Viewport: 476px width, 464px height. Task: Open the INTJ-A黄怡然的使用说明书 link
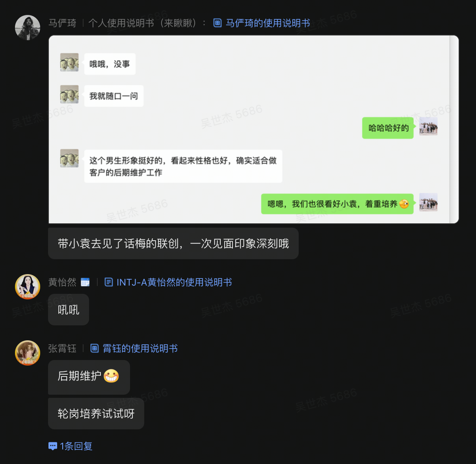coord(174,282)
